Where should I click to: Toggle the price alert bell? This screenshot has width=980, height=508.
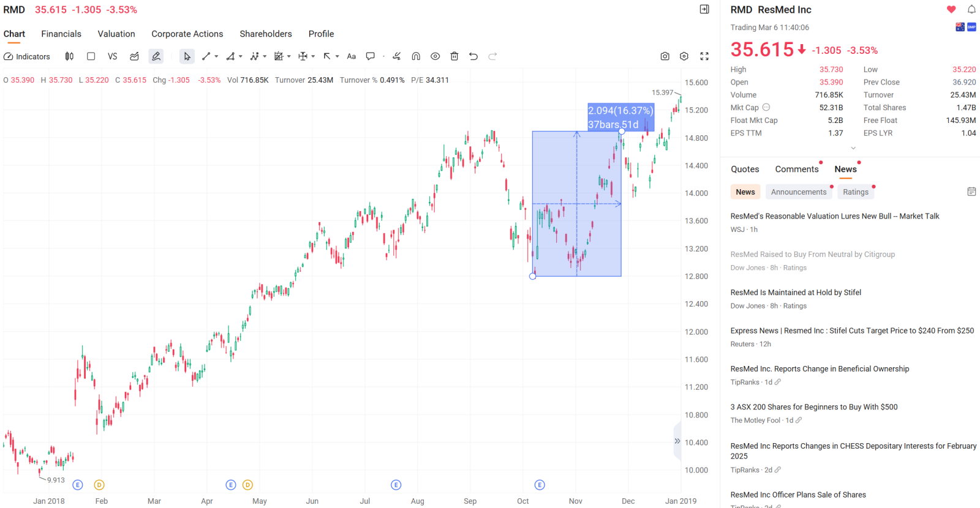tap(971, 9)
